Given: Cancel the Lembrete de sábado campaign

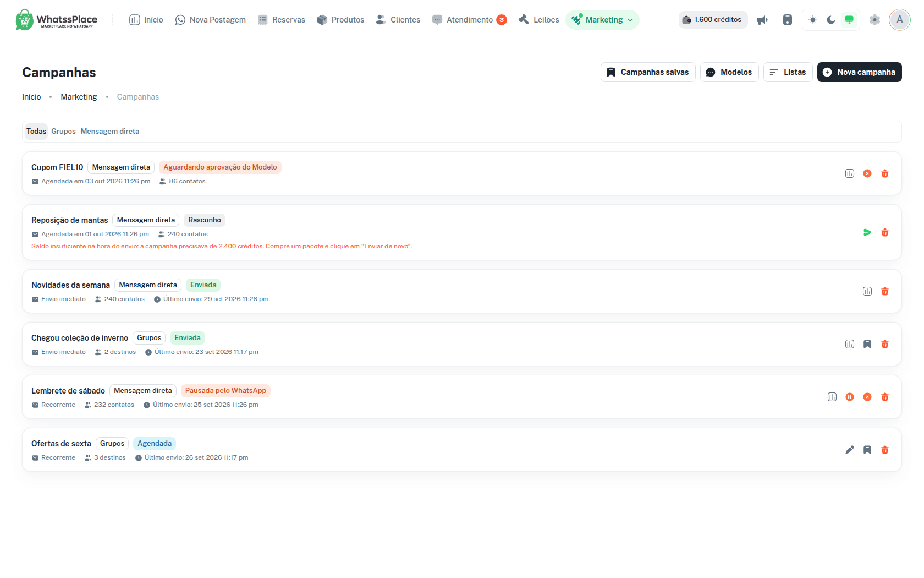Looking at the screenshot, I should 867,397.
